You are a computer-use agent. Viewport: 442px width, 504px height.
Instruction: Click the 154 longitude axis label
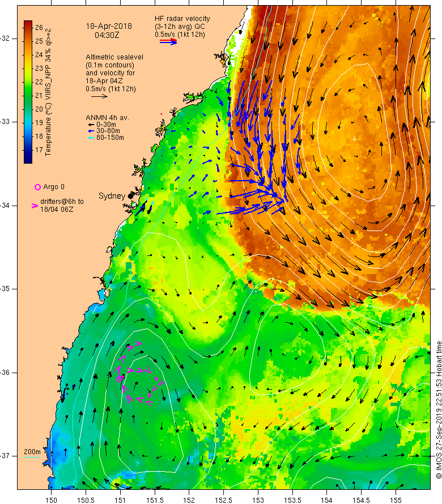pos(326,500)
